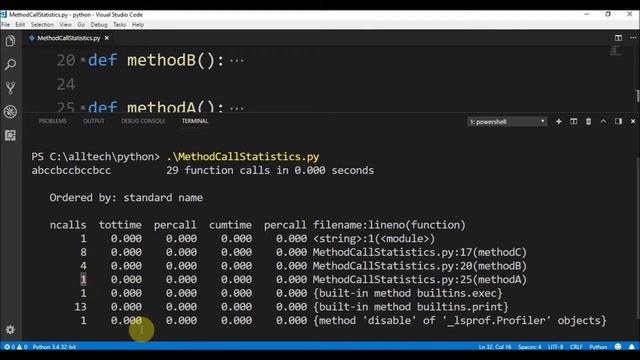Open the File menu
The width and height of the screenshot is (640, 360).
point(6,24)
